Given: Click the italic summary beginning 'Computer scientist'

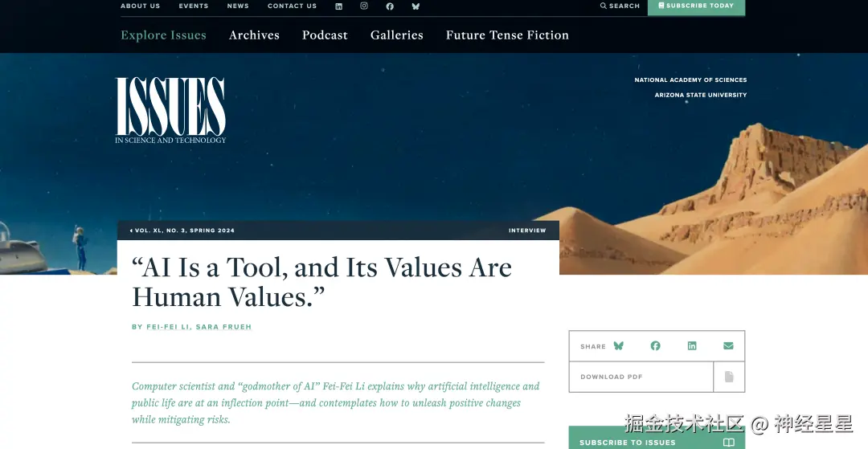Looking at the screenshot, I should coord(335,402).
